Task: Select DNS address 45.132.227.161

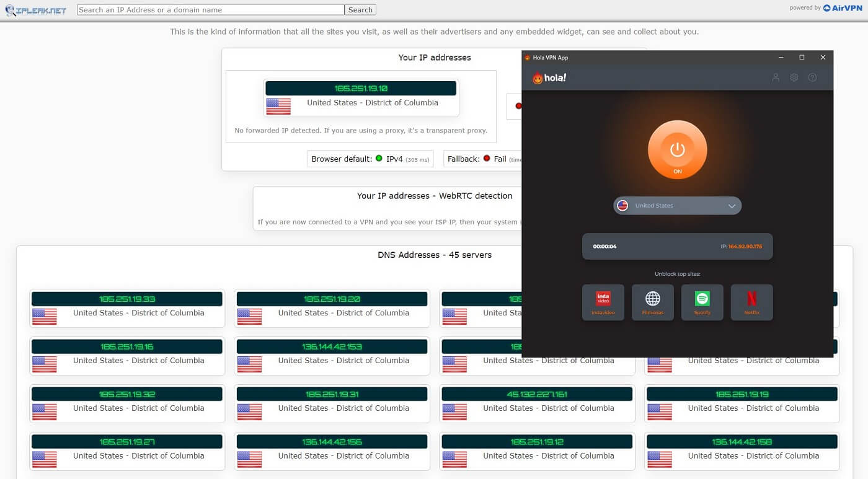Action: [x=537, y=394]
